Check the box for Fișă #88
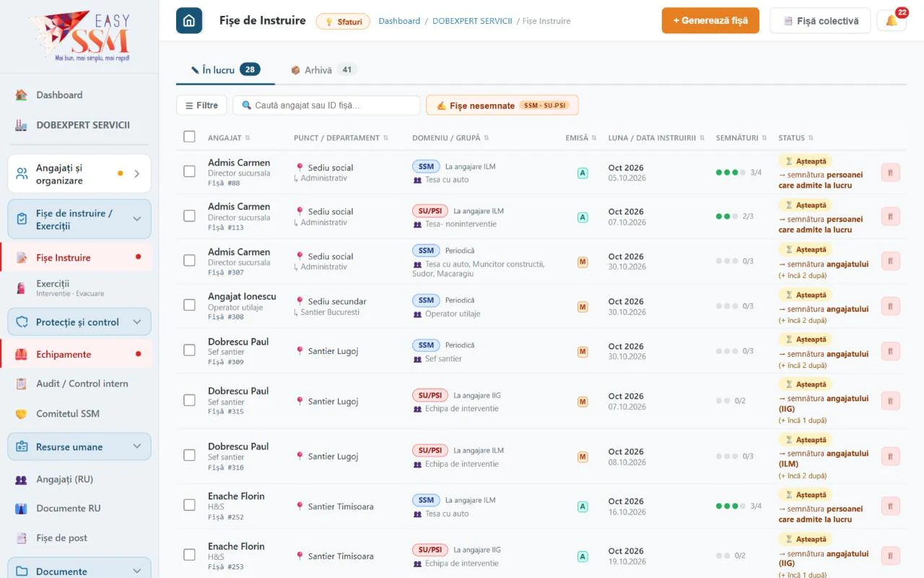Screen dimensions: 924x578 point(189,171)
